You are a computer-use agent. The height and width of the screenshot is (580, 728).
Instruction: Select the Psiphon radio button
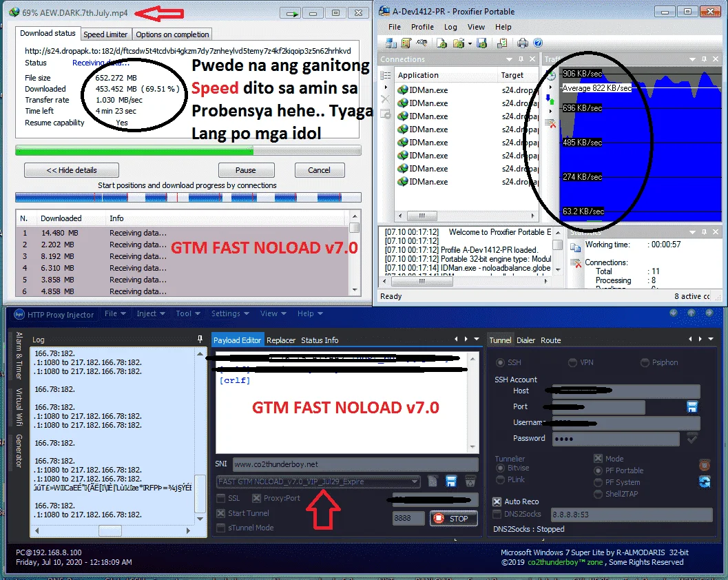pyautogui.click(x=645, y=362)
